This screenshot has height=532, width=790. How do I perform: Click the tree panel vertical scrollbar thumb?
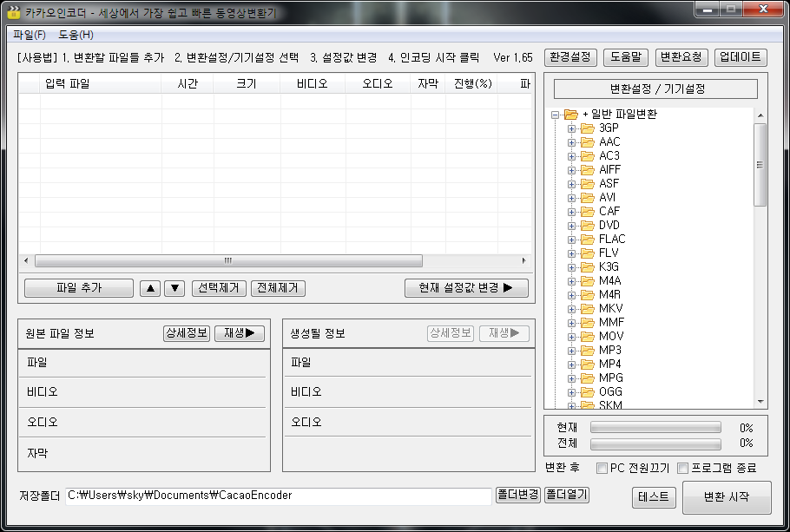tap(760, 165)
